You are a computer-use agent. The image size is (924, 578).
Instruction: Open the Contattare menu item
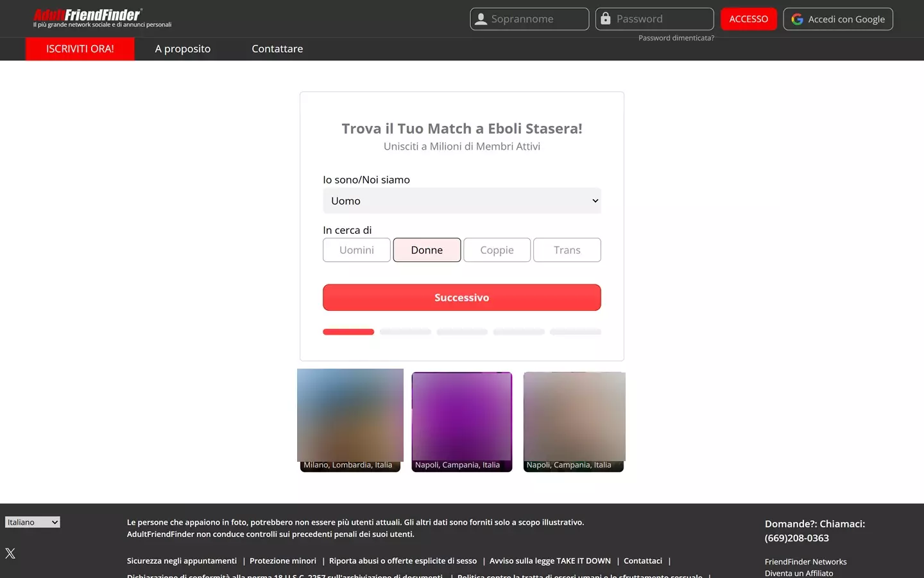277,49
